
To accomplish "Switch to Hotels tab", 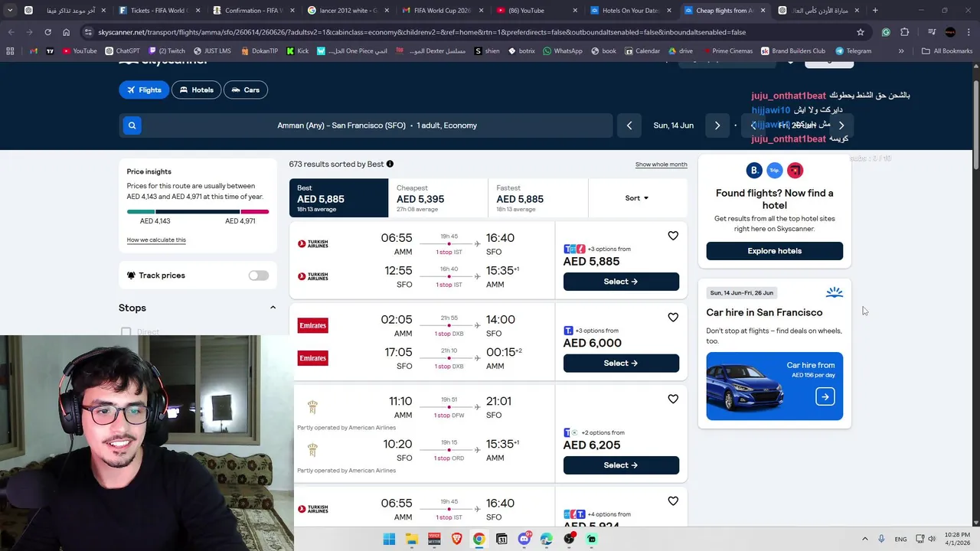I will 197,90.
